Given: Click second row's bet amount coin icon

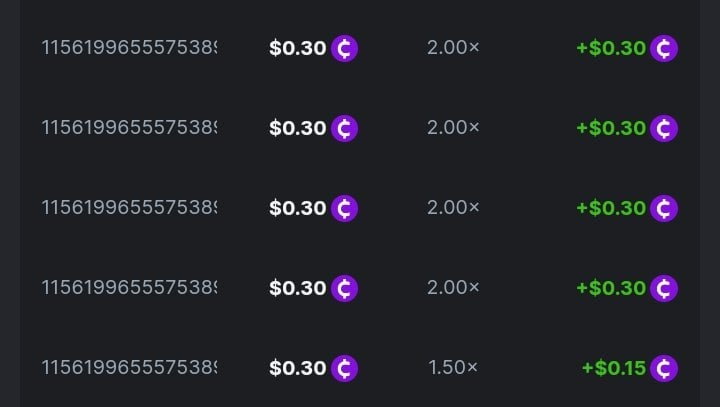Looking at the screenshot, I should 344,128.
